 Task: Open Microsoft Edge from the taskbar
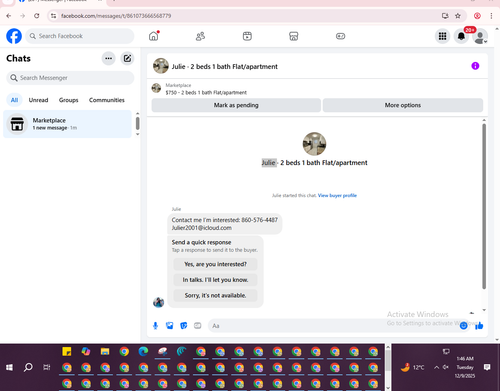click(143, 351)
